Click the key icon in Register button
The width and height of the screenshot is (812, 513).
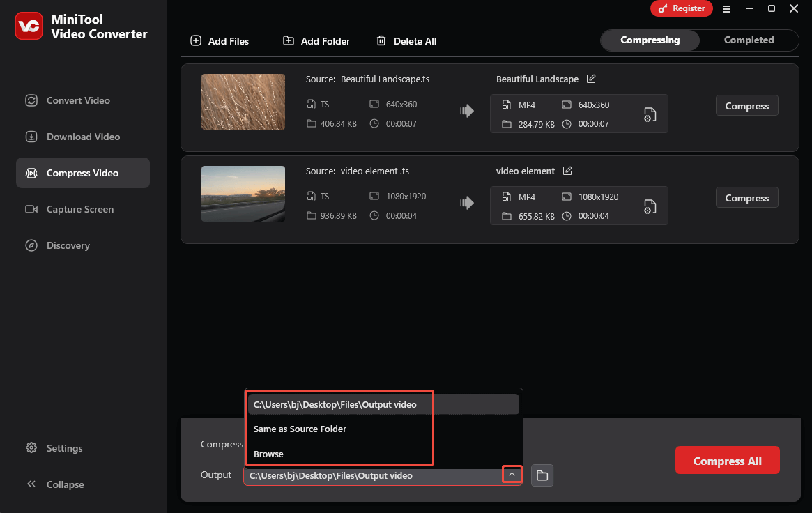point(662,8)
